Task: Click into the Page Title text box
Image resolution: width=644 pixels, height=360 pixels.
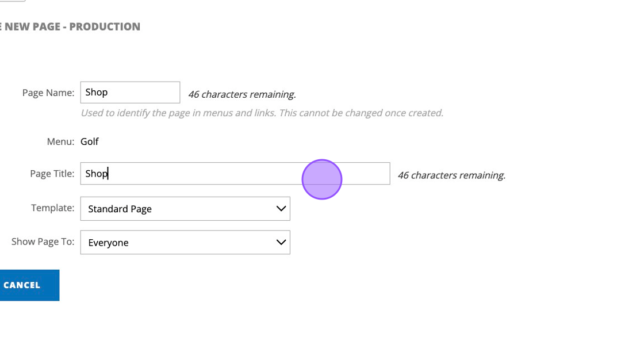Action: pyautogui.click(x=235, y=174)
